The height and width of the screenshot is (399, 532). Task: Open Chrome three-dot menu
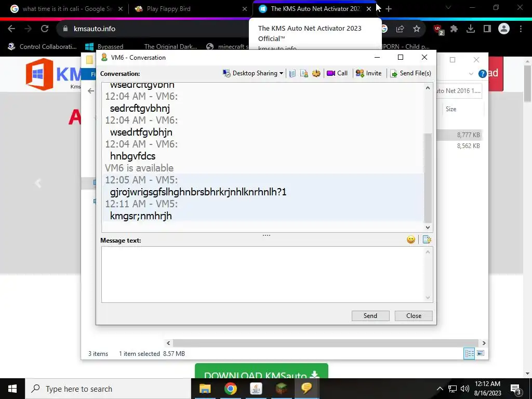pyautogui.click(x=521, y=29)
